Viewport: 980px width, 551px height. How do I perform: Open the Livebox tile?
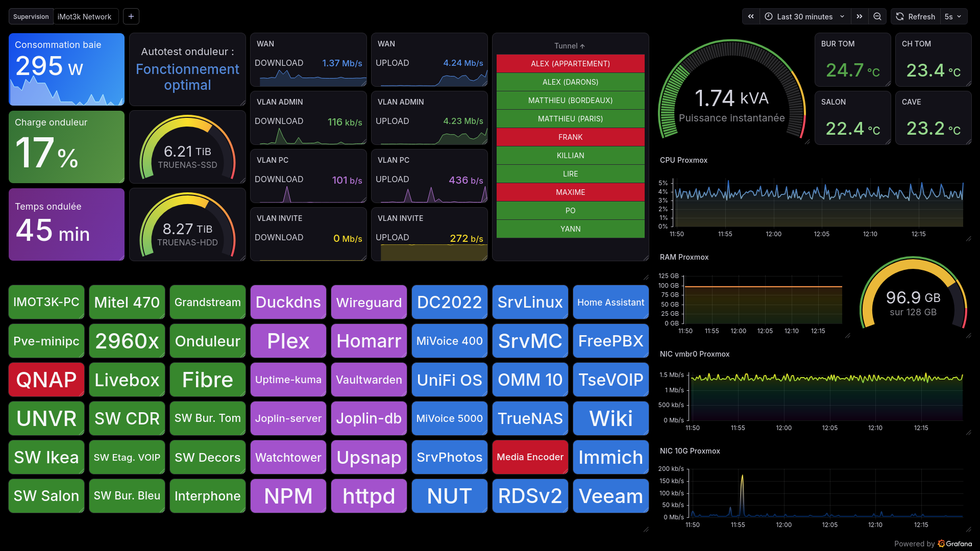(127, 380)
